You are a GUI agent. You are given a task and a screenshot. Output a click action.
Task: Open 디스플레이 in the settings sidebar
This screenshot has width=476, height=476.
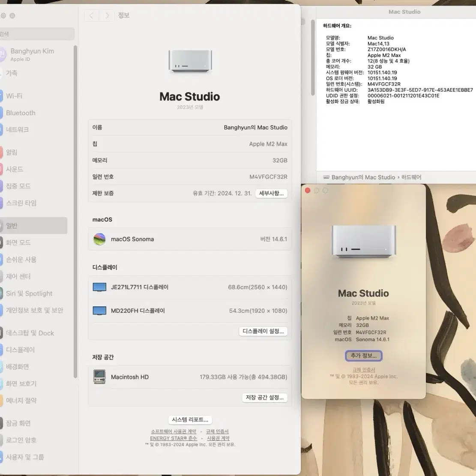pos(20,350)
